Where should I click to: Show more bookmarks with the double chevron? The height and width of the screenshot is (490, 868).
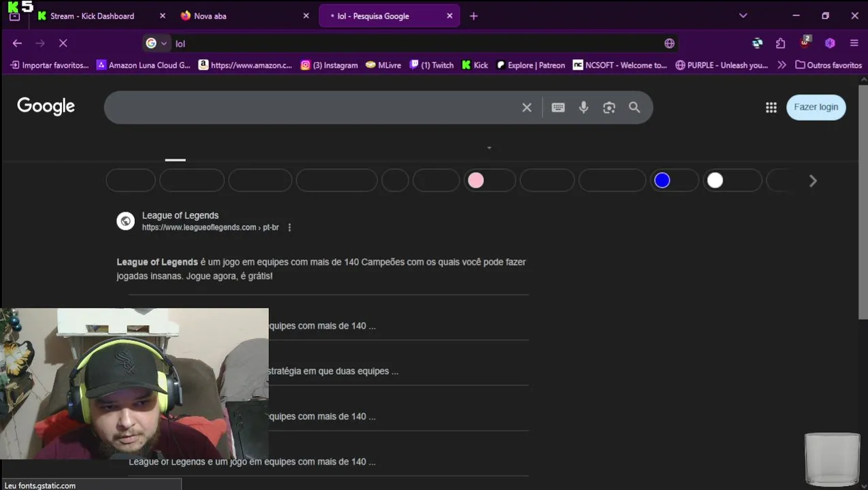pos(782,65)
